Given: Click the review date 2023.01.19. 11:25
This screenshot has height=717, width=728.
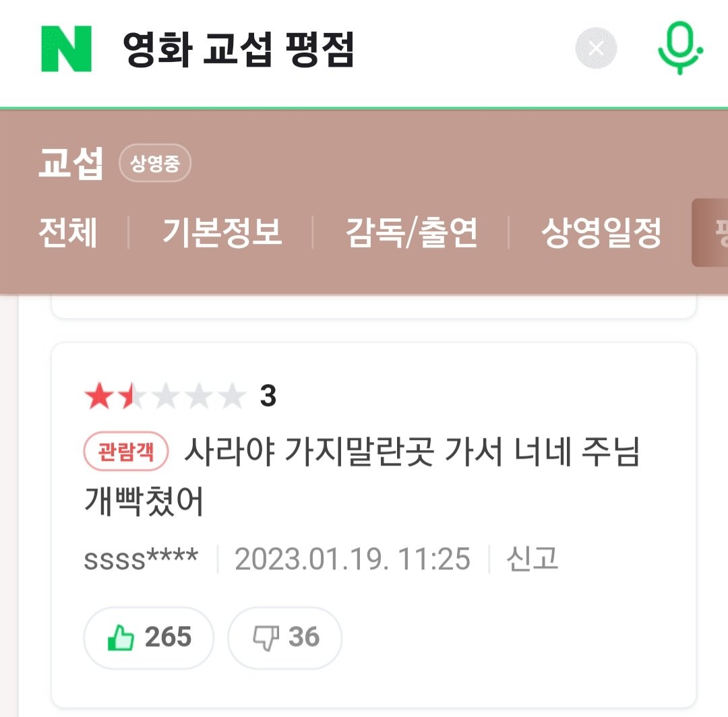Looking at the screenshot, I should [x=352, y=559].
